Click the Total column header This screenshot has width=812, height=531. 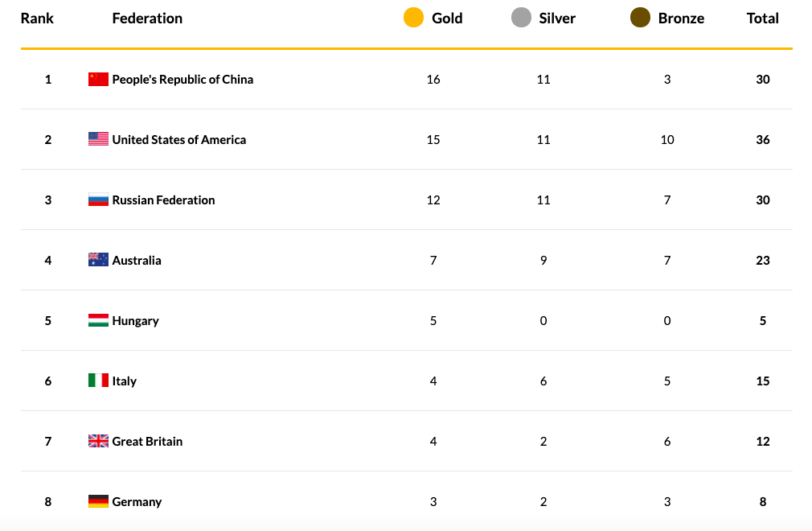tap(762, 18)
